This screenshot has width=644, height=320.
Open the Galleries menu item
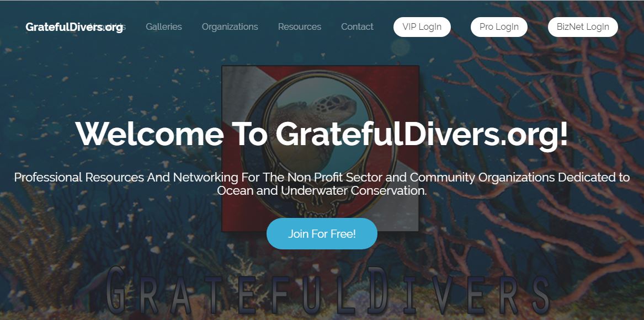pos(163,26)
